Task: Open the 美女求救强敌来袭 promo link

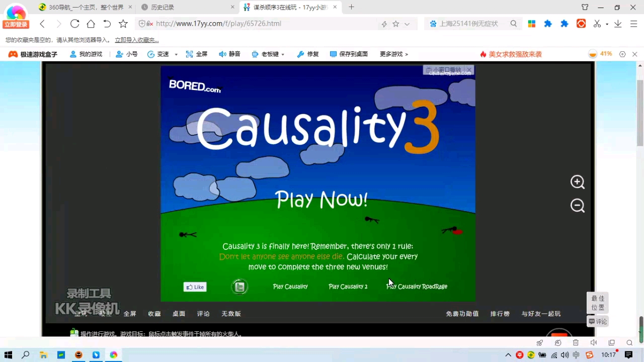Action: 511,54
